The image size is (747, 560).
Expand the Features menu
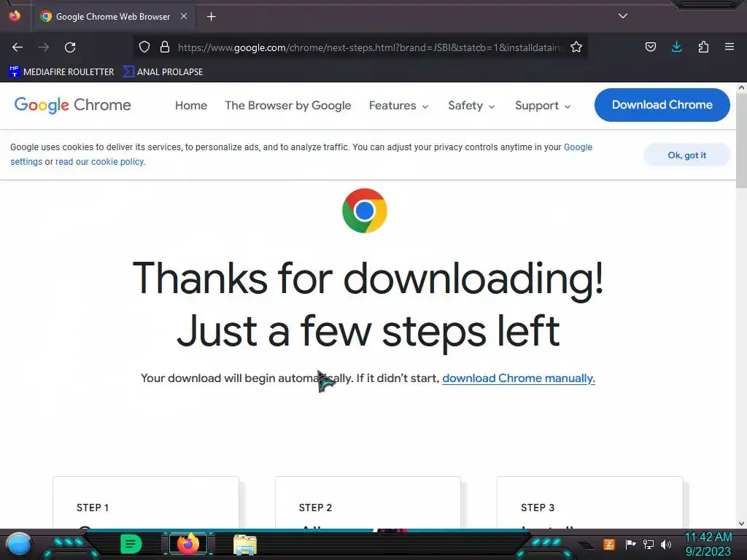[398, 105]
